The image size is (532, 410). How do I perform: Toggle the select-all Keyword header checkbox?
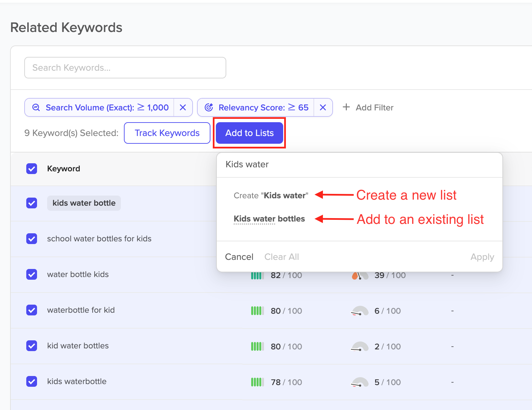coord(32,169)
